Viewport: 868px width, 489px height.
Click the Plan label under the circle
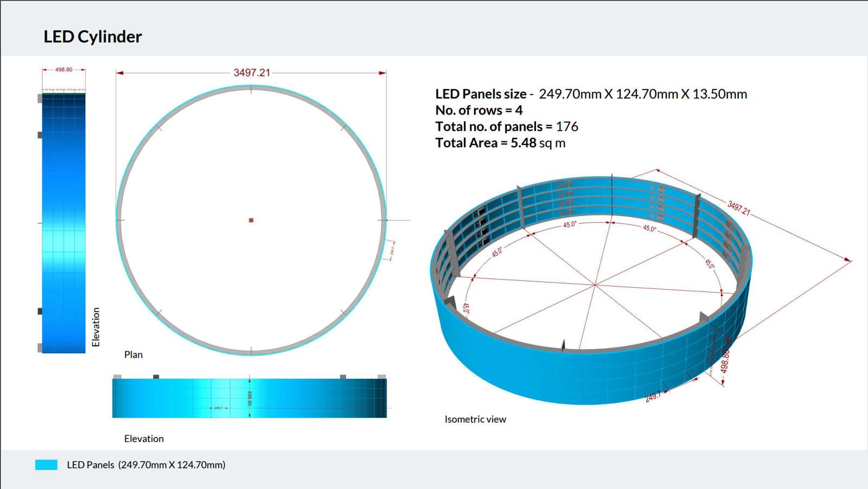pos(133,355)
